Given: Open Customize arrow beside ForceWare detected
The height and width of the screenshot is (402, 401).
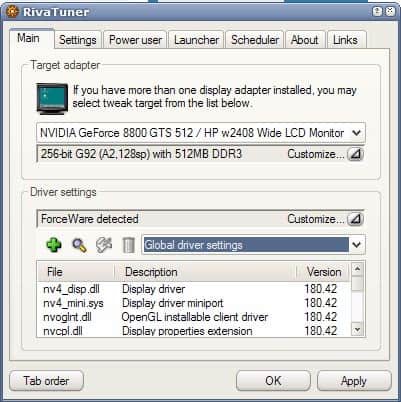Looking at the screenshot, I should pyautogui.click(x=355, y=219).
